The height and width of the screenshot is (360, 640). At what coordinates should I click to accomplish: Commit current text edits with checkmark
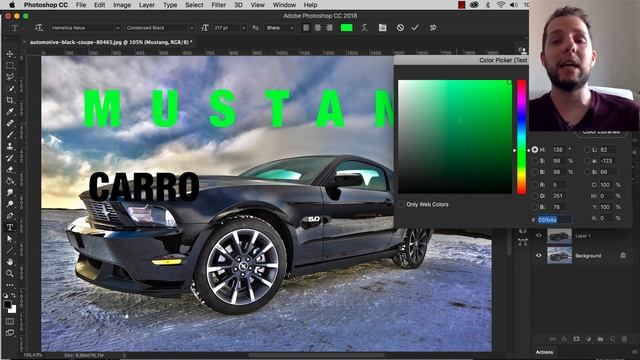pyautogui.click(x=415, y=28)
